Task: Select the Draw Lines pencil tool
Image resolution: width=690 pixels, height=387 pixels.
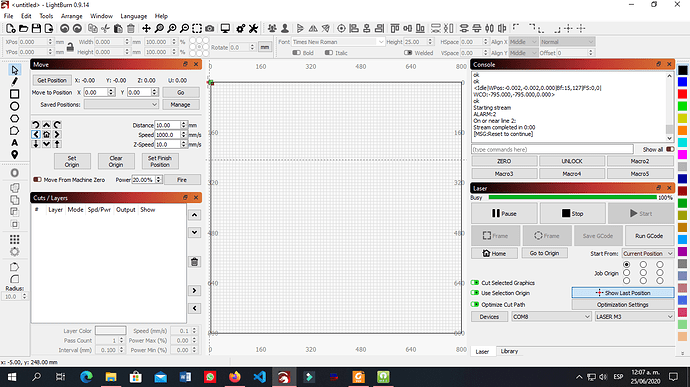Action: [15, 82]
